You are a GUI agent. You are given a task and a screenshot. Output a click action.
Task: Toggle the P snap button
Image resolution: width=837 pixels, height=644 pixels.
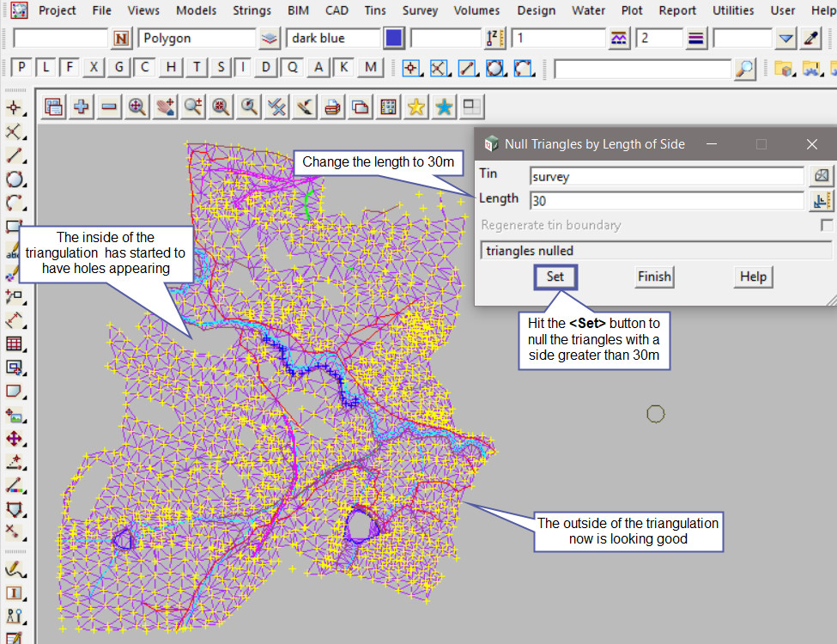point(21,68)
